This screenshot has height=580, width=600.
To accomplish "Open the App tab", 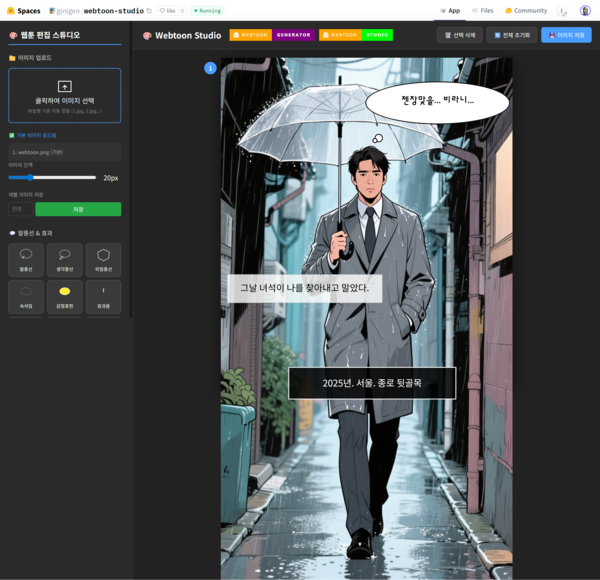I will pos(450,11).
